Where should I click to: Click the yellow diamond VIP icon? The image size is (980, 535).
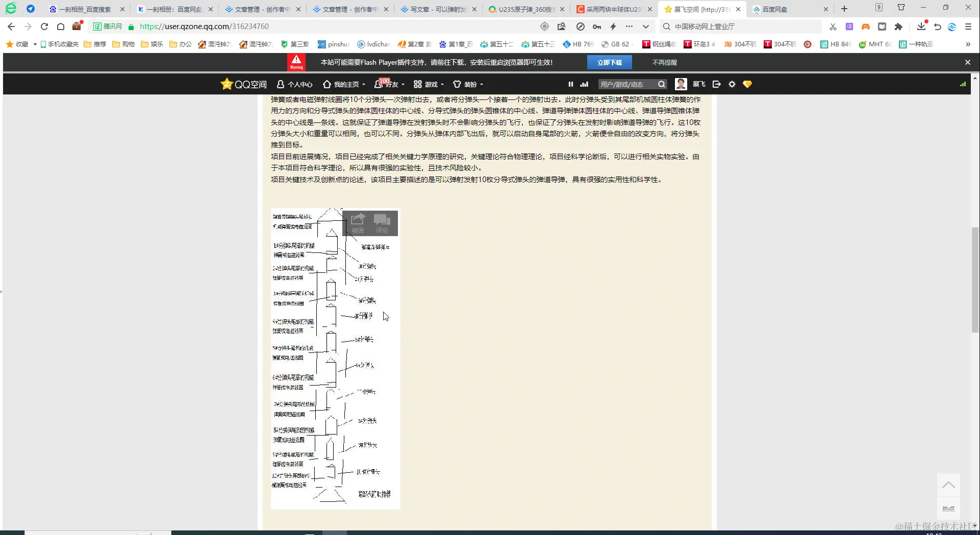click(747, 84)
